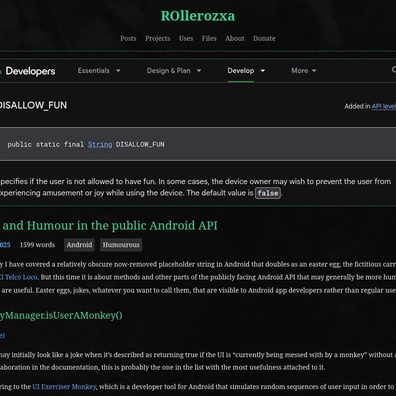Follow the String type link in code
Screen dimensions: 396x396
[x=100, y=144]
